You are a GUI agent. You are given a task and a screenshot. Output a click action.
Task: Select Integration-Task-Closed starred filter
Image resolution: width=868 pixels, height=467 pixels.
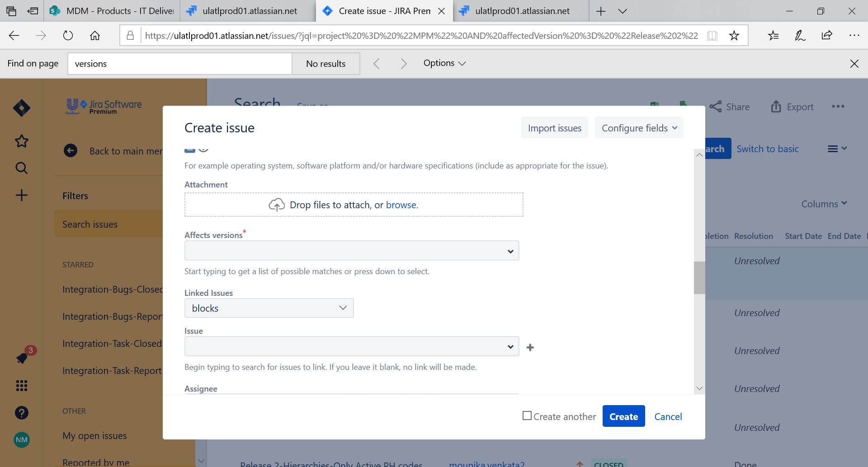(x=112, y=344)
